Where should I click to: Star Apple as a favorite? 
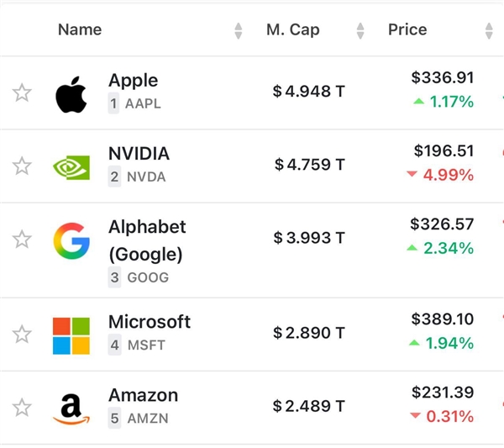click(x=22, y=92)
